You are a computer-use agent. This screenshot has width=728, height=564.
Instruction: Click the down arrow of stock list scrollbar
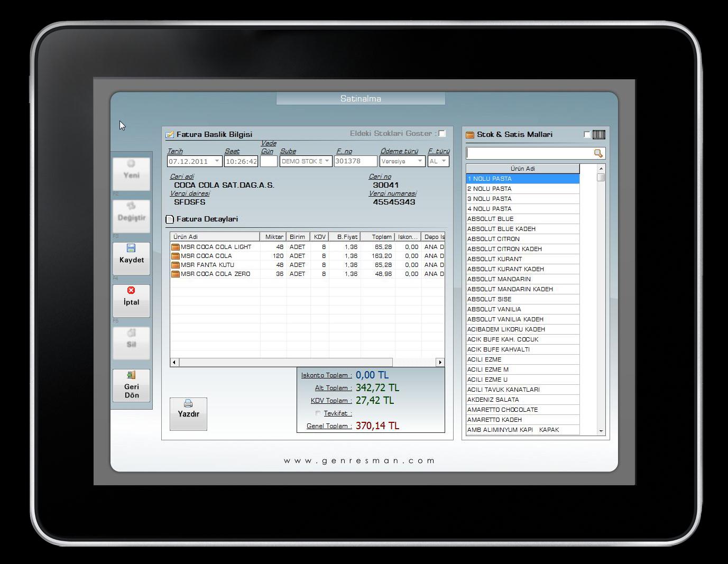pos(601,431)
